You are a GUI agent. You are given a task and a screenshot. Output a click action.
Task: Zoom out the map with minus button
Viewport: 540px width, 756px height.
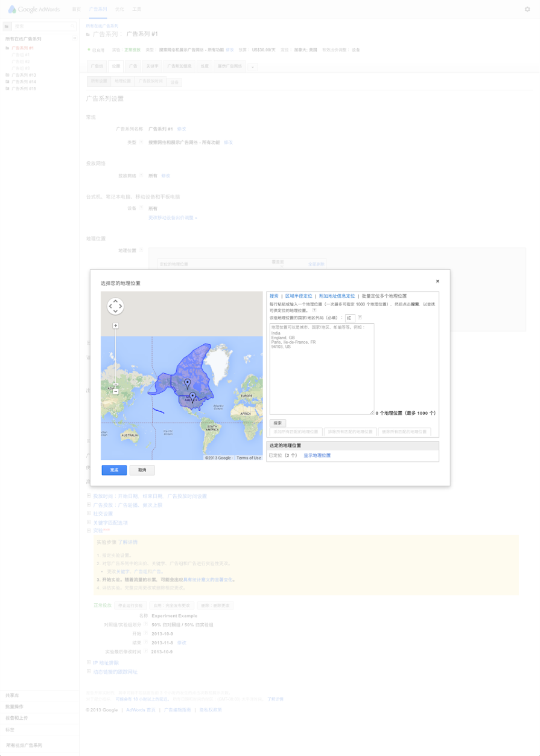(x=116, y=392)
